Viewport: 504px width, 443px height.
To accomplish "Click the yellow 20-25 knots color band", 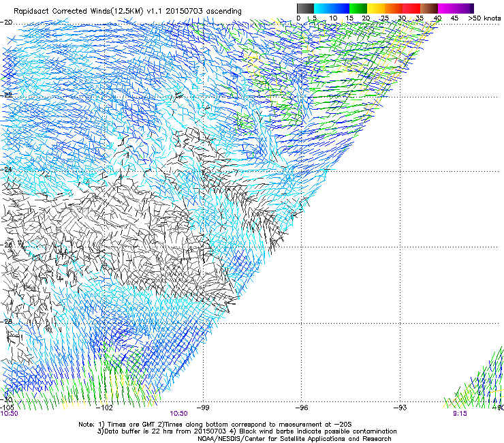I will 376,8.
